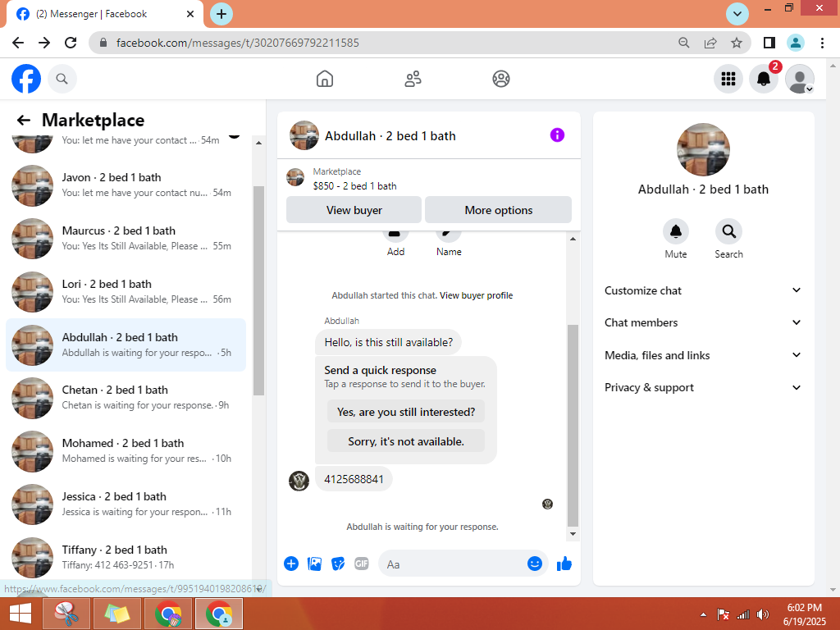Open Jessica conversation

click(126, 504)
